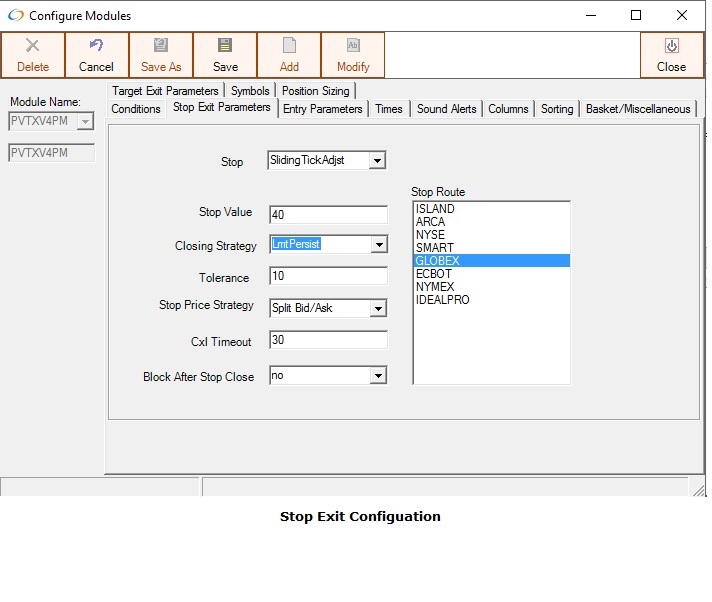The image size is (712, 602).
Task: Switch to the Entry Parameters tab
Action: pos(322,109)
